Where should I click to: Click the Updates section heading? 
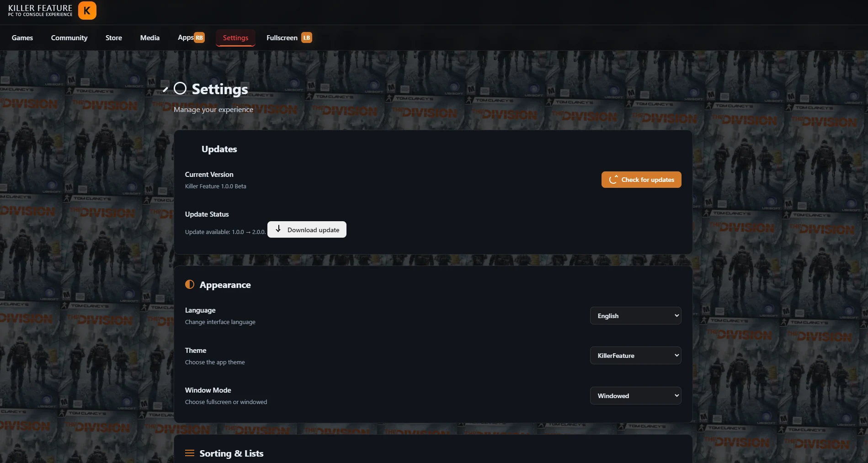tap(219, 149)
